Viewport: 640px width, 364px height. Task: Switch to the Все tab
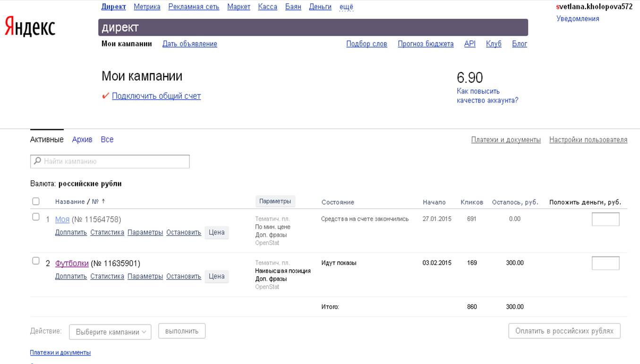(x=107, y=140)
